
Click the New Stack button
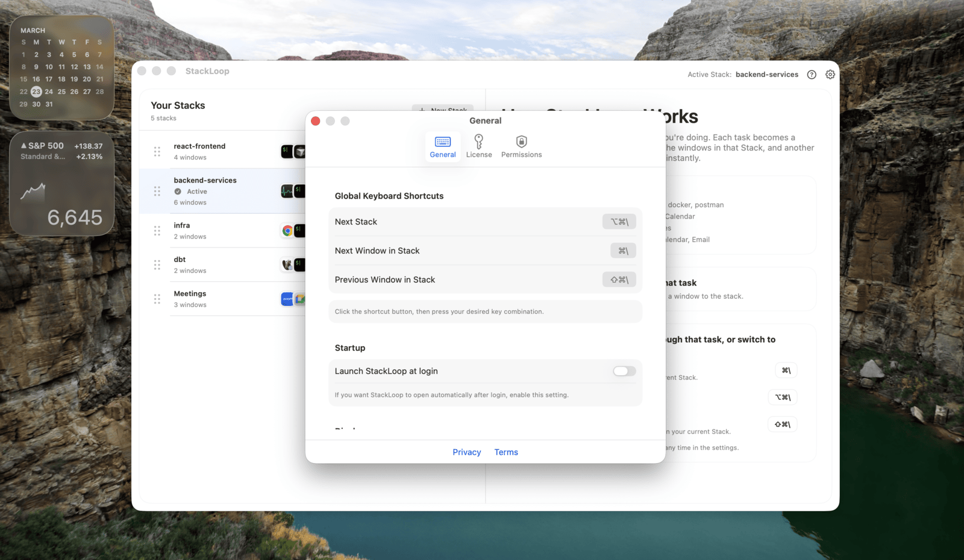pos(443,110)
